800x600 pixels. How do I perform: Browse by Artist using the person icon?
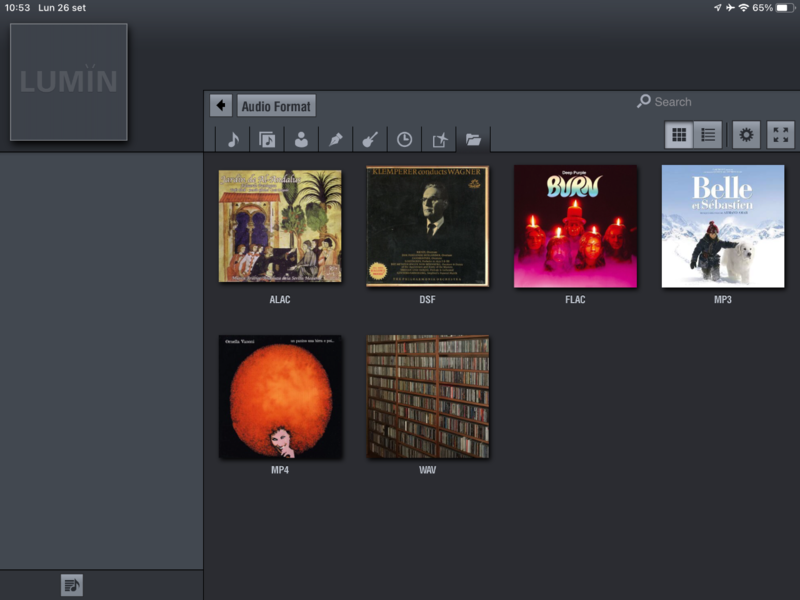click(301, 139)
